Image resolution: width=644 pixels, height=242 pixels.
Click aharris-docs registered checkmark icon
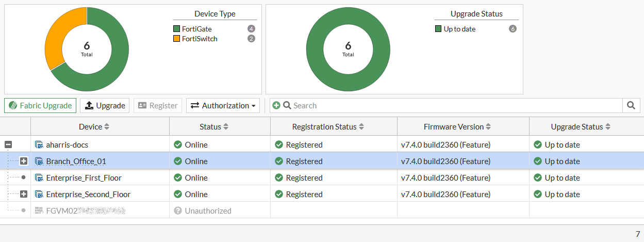click(x=279, y=145)
